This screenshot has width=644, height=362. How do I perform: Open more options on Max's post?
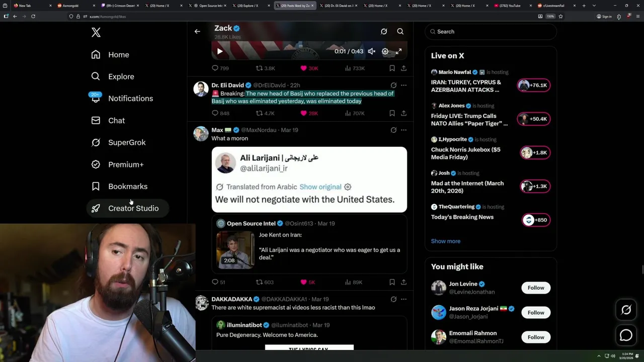[x=404, y=130]
